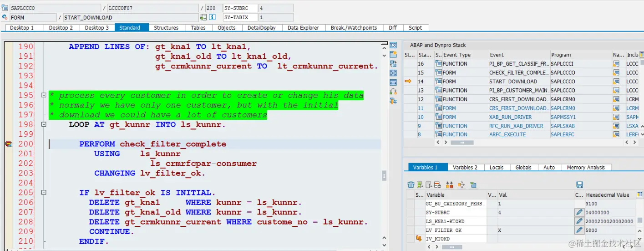Click the code editor vertical scrollbar thumb
Viewport: 644px width, 251px height.
384,175
